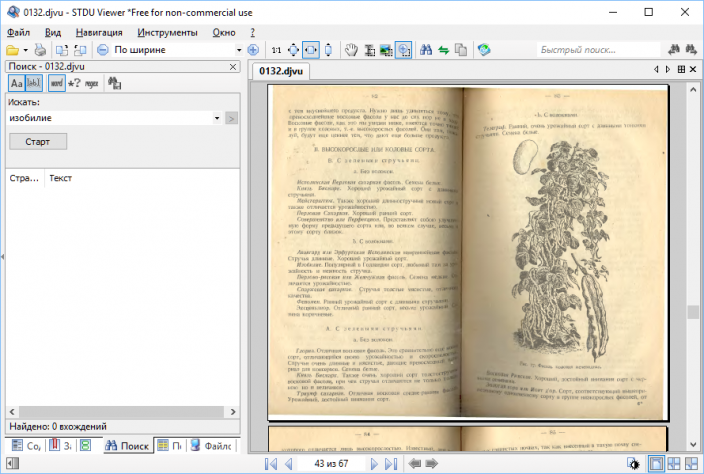This screenshot has width=704, height=474.
Task: Go to the first page
Action: 271,464
